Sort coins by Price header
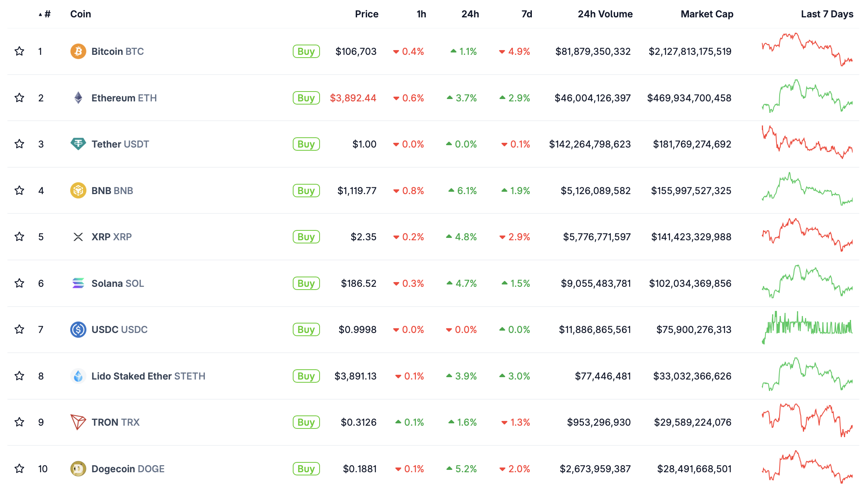The width and height of the screenshot is (868, 490). click(x=366, y=14)
